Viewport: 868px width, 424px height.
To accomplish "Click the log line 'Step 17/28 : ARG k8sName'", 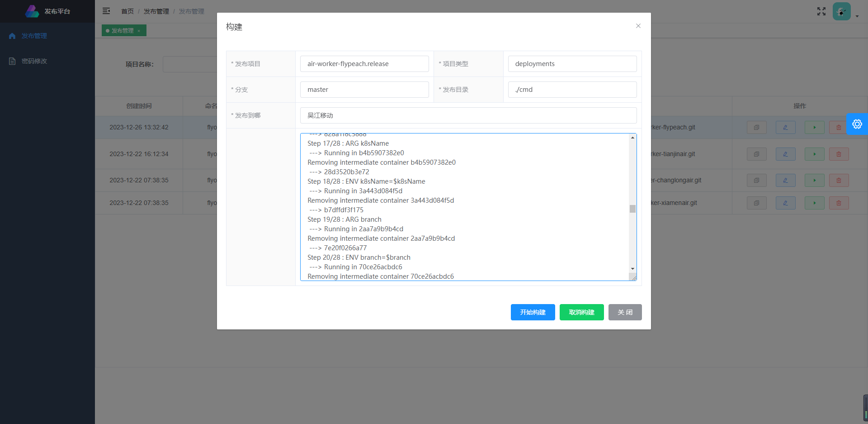I will [x=348, y=143].
